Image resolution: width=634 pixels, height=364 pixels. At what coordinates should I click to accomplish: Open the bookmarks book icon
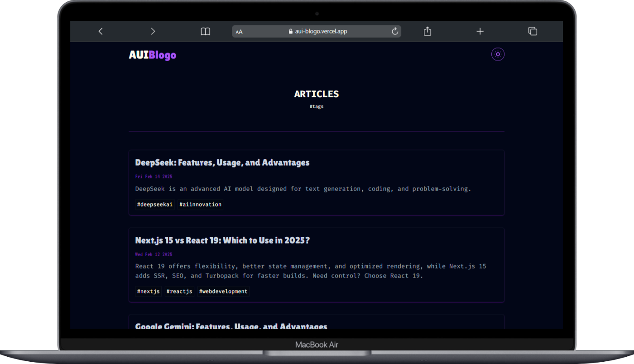[206, 31]
